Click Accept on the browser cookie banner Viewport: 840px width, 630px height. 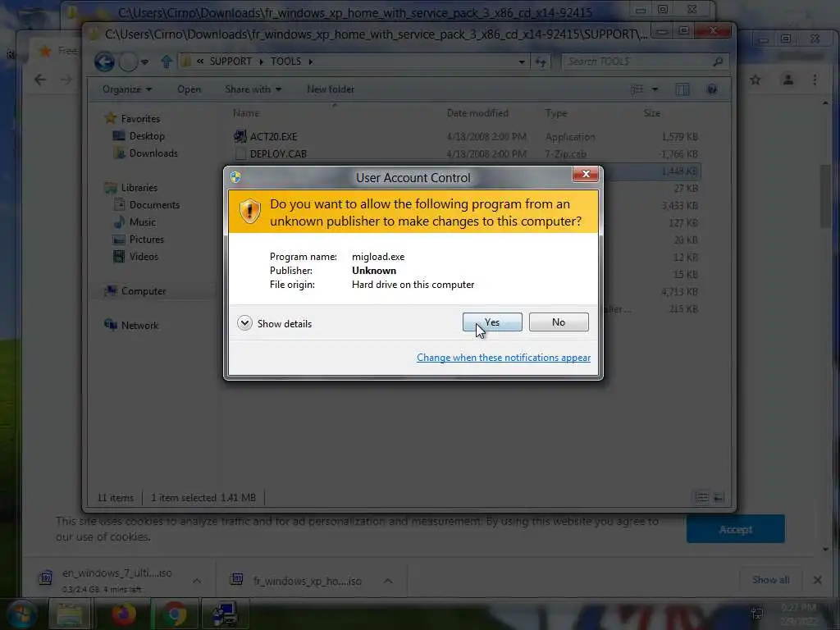[x=736, y=529]
